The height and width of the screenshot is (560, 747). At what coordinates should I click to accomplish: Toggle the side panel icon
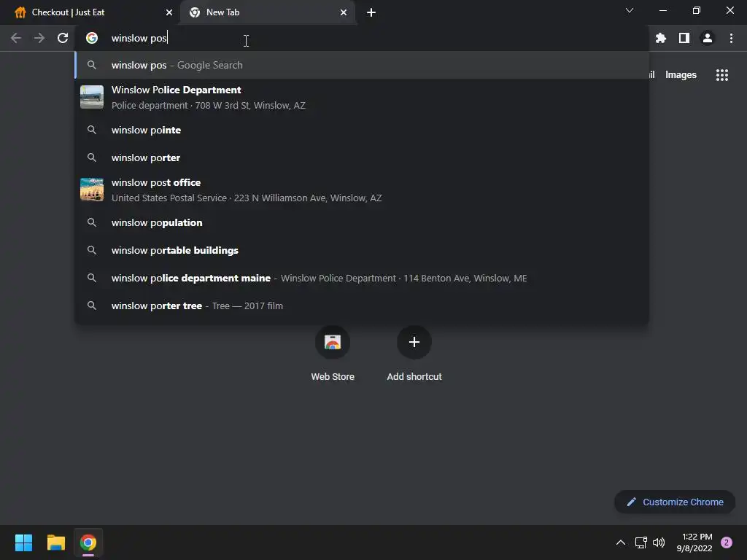pos(684,38)
